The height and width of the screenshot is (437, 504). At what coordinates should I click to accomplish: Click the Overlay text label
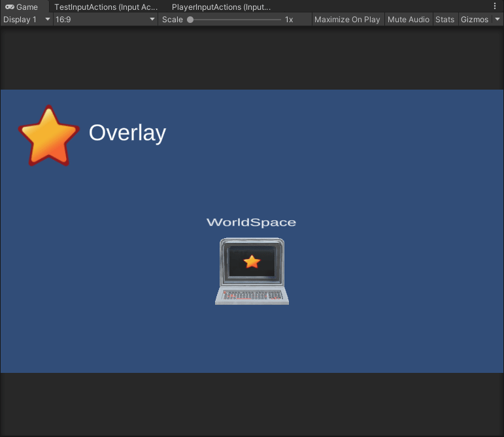pos(127,133)
